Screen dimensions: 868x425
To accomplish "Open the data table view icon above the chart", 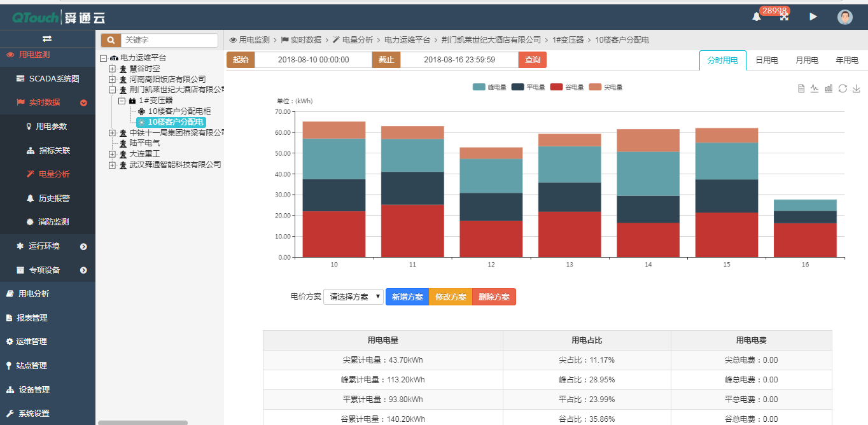I will tap(801, 88).
